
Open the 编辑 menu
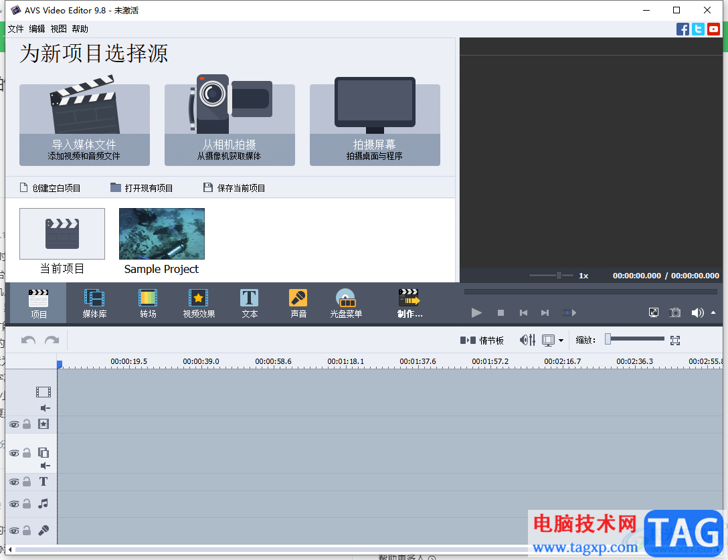[37, 29]
